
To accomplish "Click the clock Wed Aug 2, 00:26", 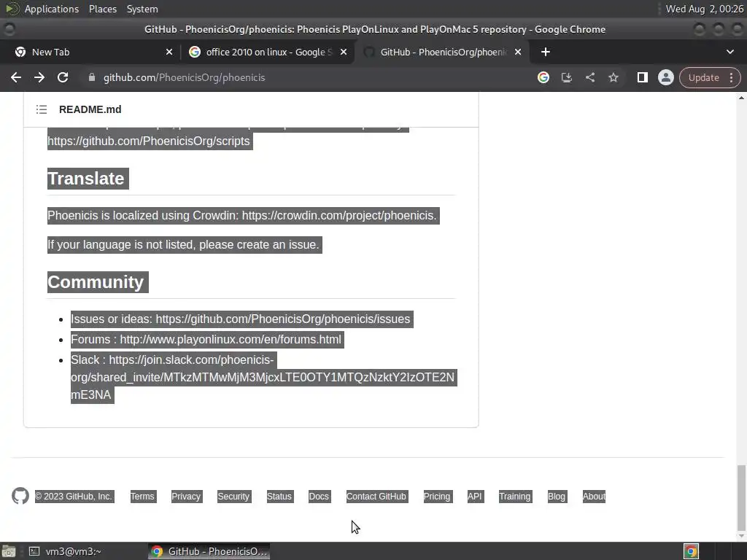I will tap(704, 9).
